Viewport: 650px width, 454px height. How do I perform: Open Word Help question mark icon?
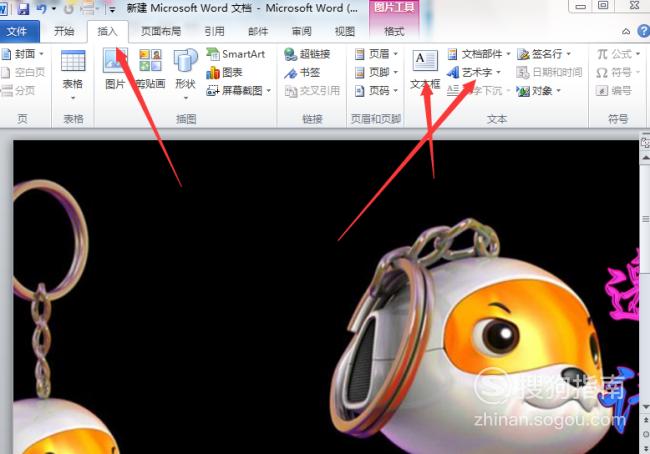pyautogui.click(x=644, y=31)
